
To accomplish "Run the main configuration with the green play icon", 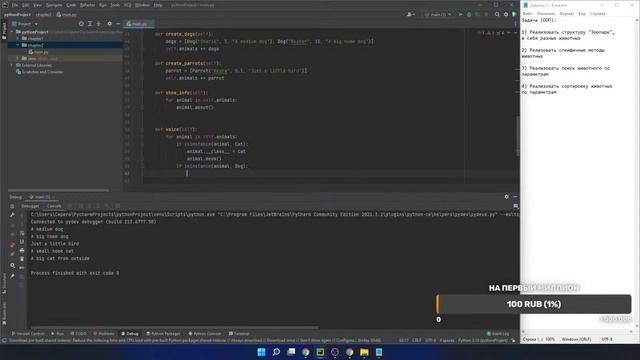I will [460, 14].
